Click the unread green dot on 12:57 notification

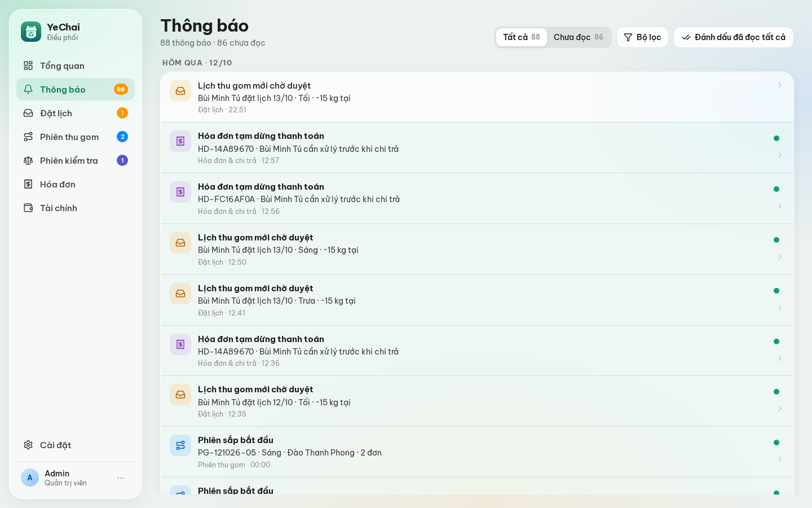point(776,138)
